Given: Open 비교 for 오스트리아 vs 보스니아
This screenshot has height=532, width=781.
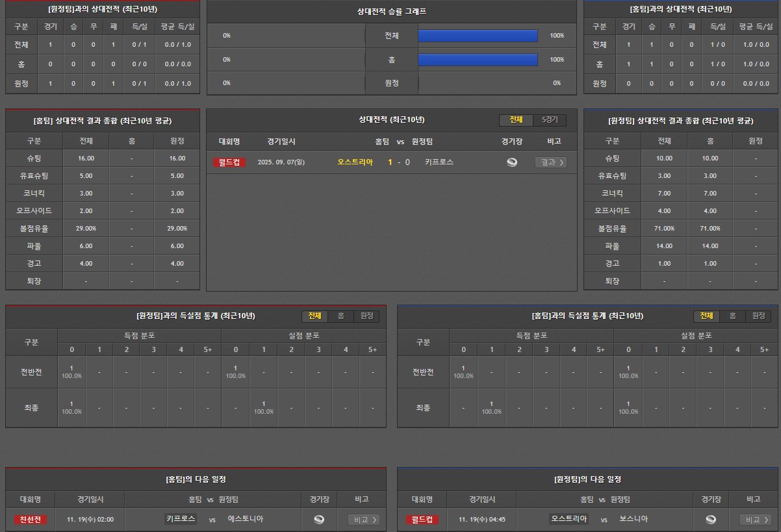Looking at the screenshot, I should point(756,520).
